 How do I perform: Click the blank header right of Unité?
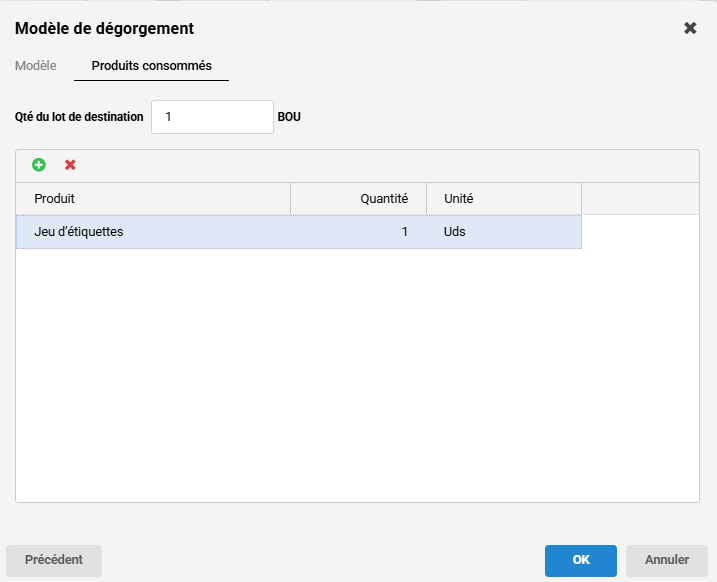pos(640,199)
